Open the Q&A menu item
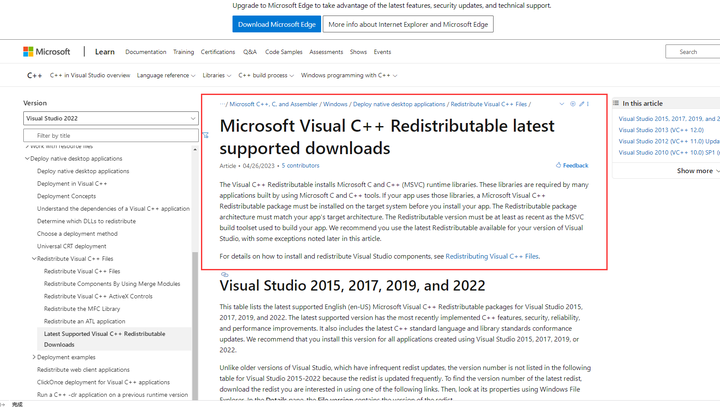This screenshot has height=408, width=720. click(250, 52)
